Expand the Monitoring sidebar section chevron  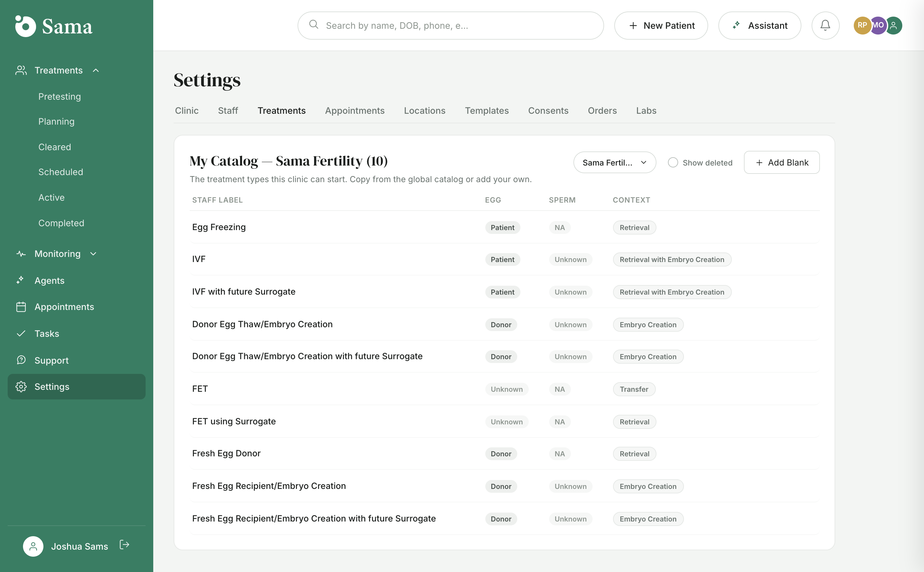94,254
